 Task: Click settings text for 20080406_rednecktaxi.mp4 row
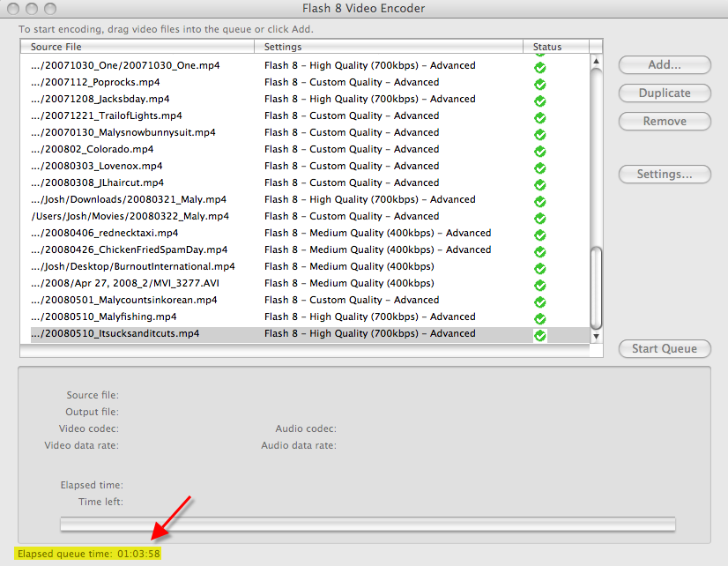pyautogui.click(x=377, y=233)
